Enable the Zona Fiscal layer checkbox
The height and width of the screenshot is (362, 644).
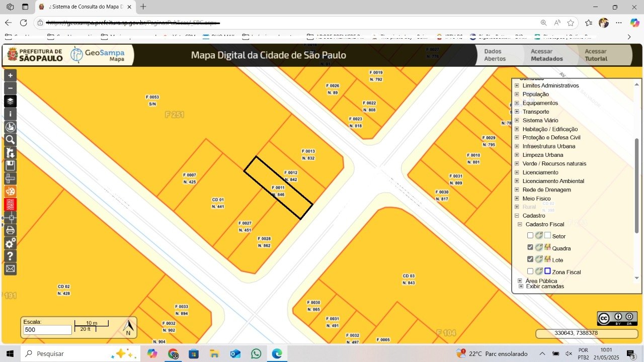click(x=530, y=271)
